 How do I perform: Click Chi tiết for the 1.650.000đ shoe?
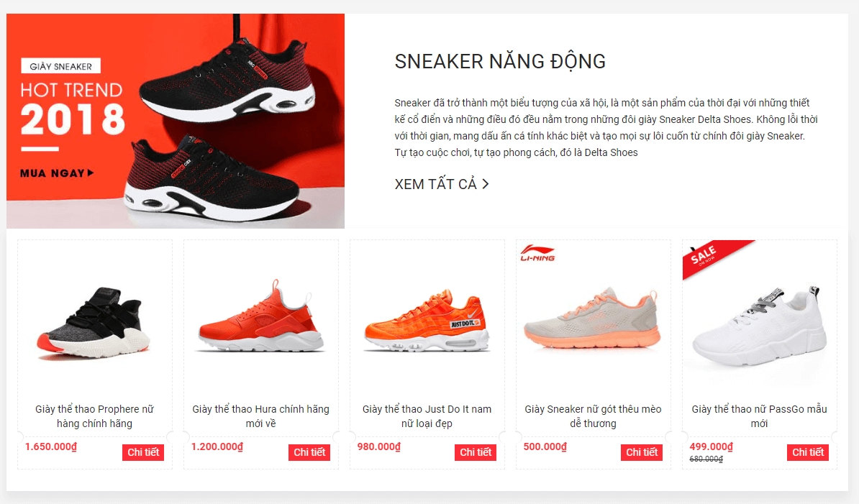[x=143, y=452]
